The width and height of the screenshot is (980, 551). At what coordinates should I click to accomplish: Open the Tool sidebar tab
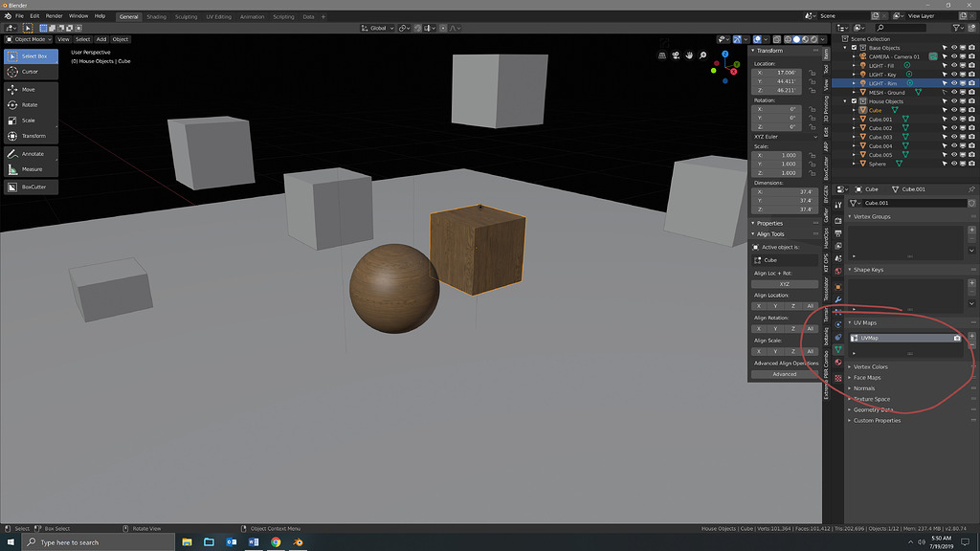(x=826, y=68)
